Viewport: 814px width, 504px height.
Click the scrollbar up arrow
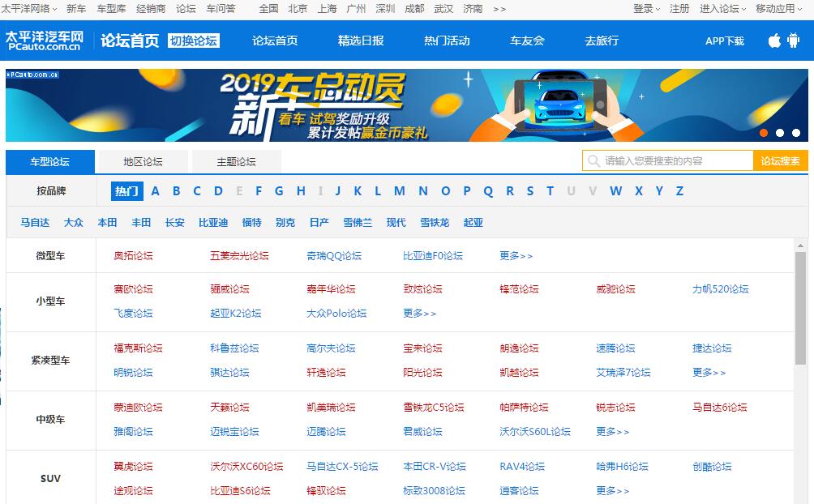(800, 246)
